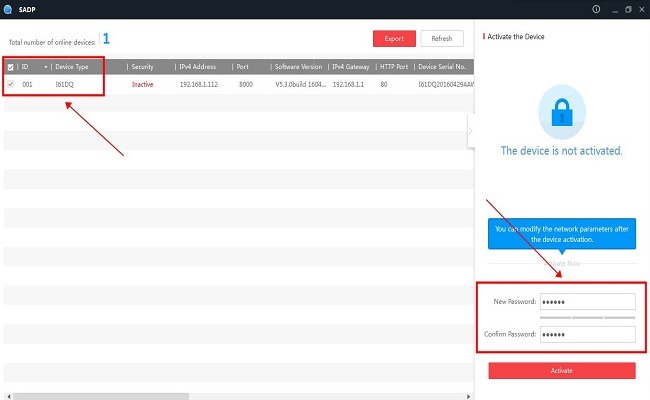This screenshot has height=400, width=650.
Task: Minimize the SADP window
Action: [612, 9]
